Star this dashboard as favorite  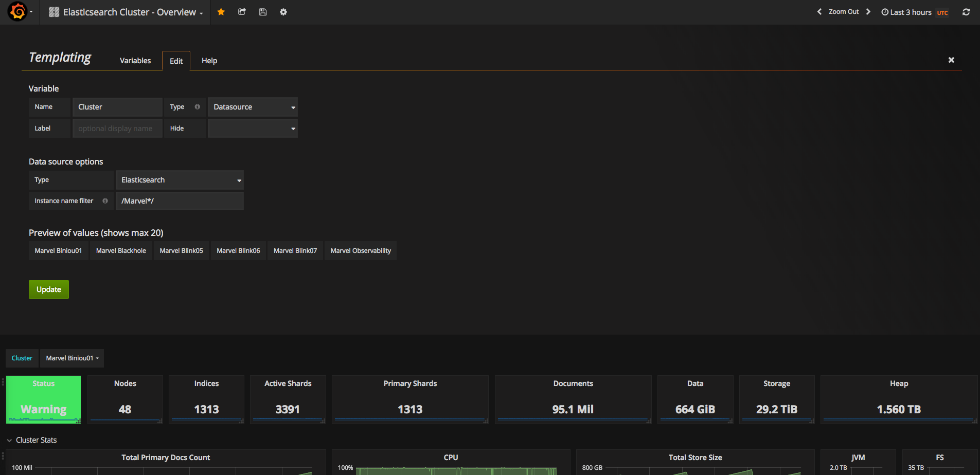click(x=221, y=12)
